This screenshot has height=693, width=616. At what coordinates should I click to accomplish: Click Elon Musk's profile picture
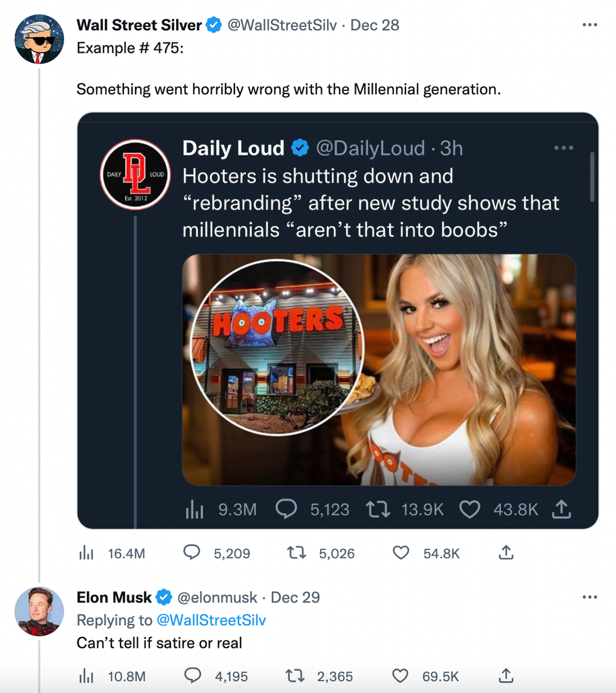pos(39,611)
